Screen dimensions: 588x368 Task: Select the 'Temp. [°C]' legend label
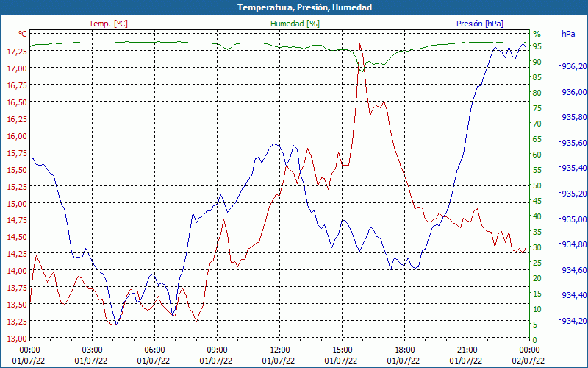[108, 24]
